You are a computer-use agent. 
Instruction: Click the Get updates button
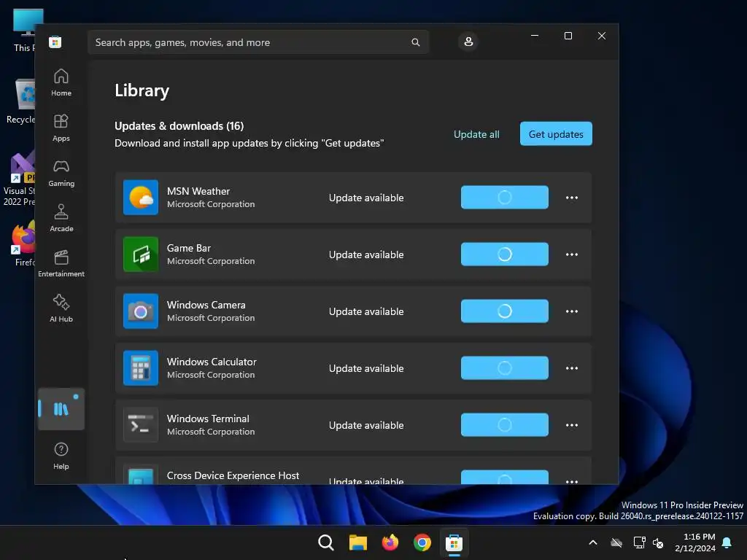tap(556, 134)
